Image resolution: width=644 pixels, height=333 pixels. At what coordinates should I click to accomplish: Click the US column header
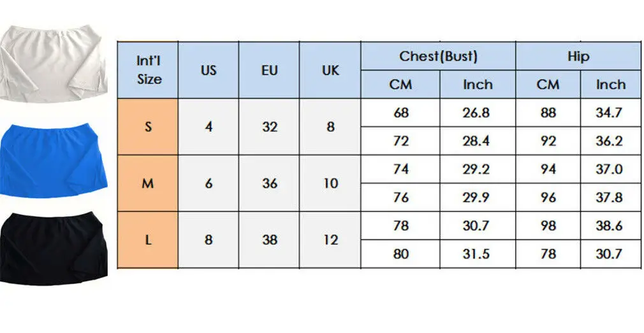click(209, 70)
